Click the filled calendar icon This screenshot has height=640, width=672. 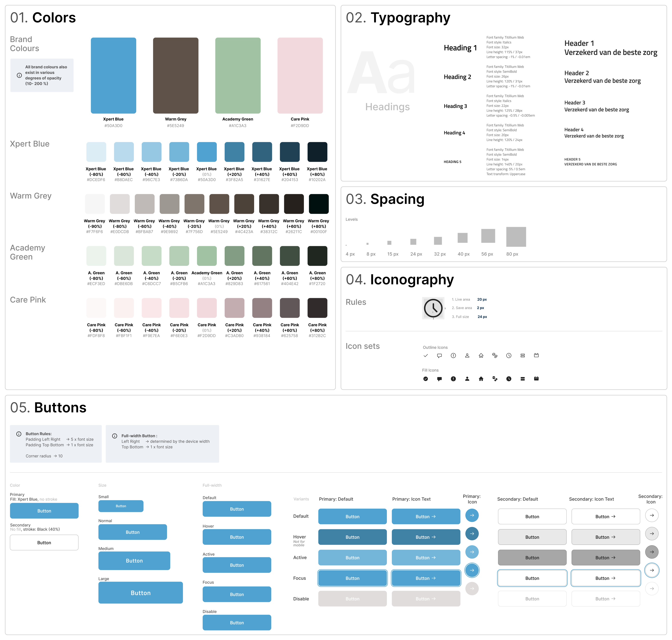[536, 378]
